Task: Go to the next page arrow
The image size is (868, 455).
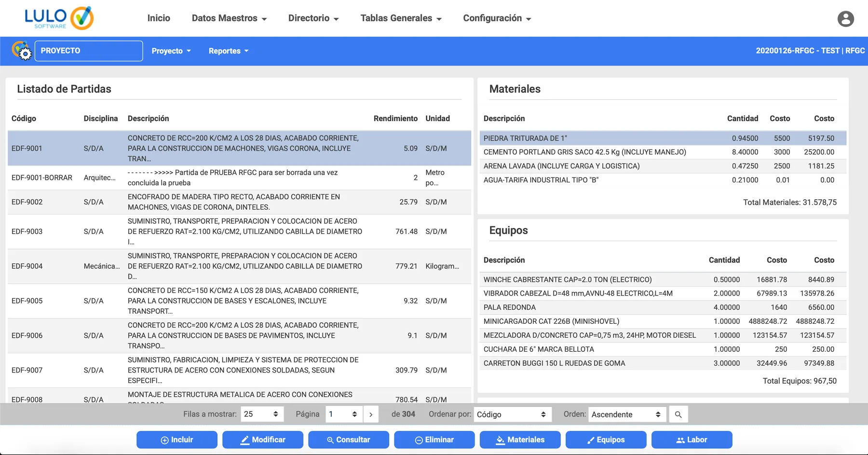Action: (x=371, y=414)
